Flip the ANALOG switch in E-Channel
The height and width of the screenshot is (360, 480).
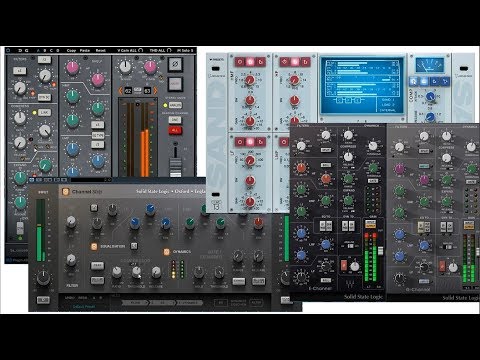tap(350, 246)
